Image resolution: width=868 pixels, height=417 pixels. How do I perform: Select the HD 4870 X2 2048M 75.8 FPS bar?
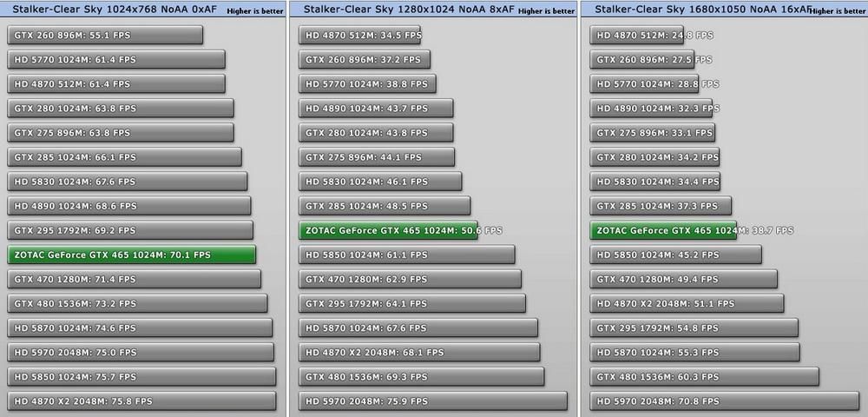point(141,401)
